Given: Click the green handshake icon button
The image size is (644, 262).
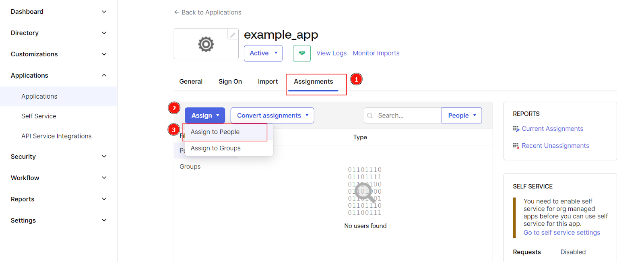Looking at the screenshot, I should pyautogui.click(x=302, y=53).
